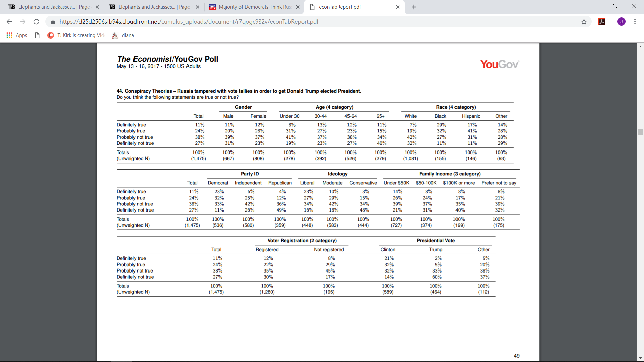Click the Republican column label

[280, 183]
